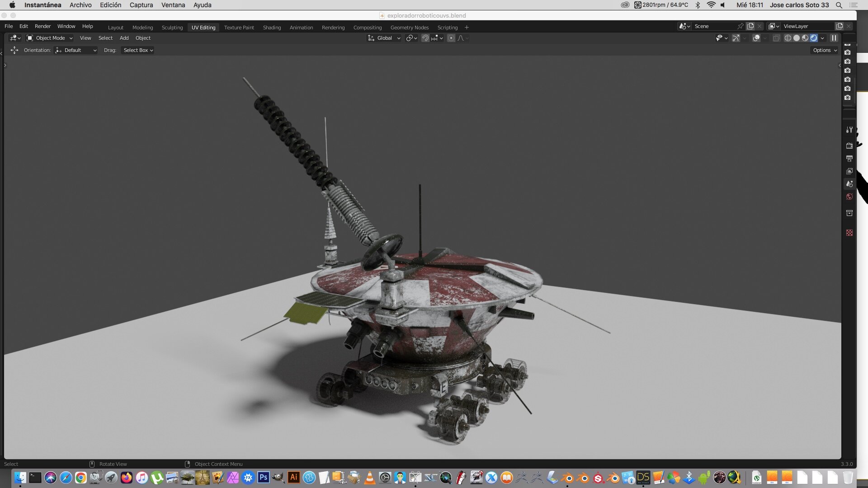Open the View Layer properties tab

[x=849, y=171]
